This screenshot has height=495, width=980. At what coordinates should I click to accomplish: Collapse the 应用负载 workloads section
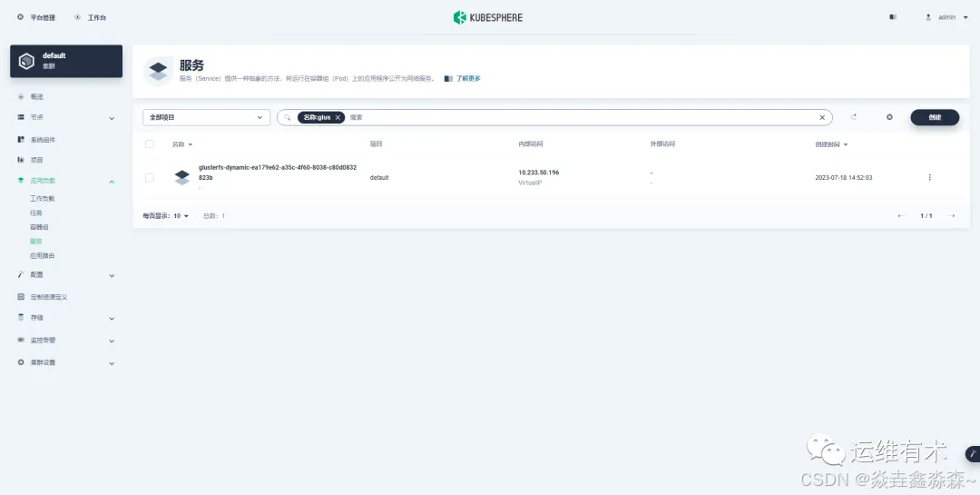click(x=112, y=182)
